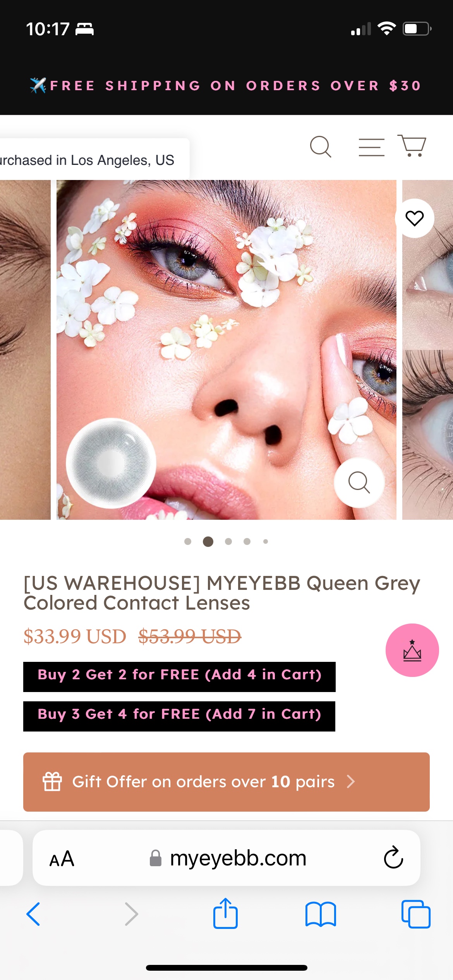The height and width of the screenshot is (980, 453).
Task: Show open Safari tabs overview
Action: (416, 914)
